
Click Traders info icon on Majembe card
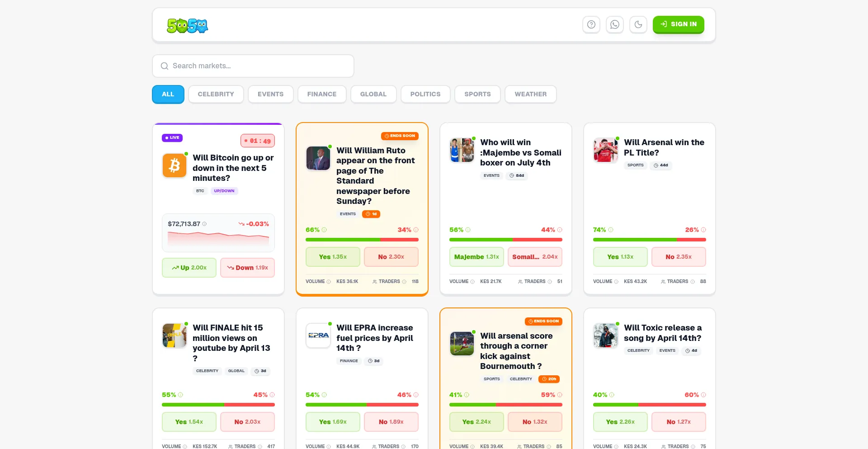(x=550, y=282)
